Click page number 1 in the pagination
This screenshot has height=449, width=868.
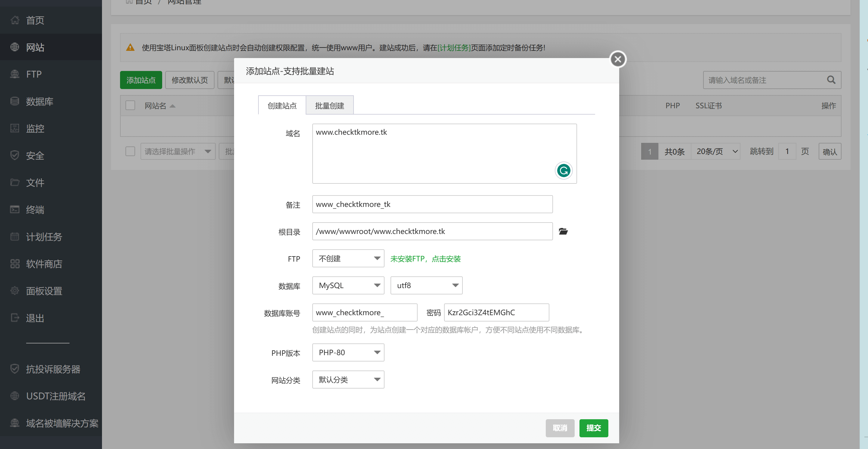click(x=649, y=151)
